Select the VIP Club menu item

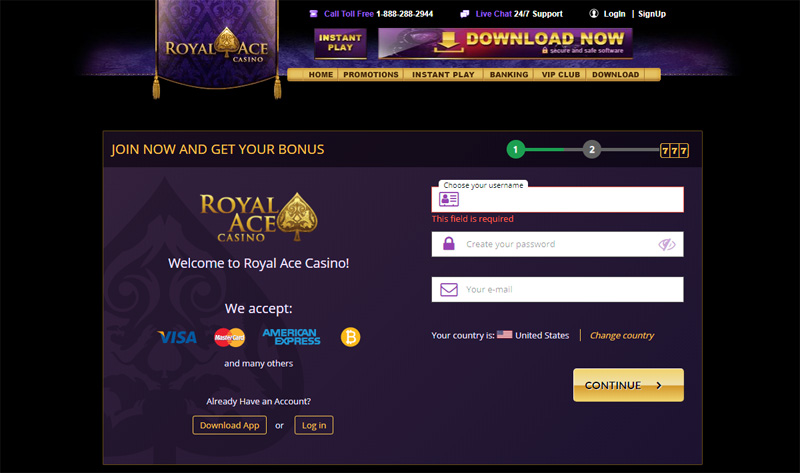click(561, 74)
